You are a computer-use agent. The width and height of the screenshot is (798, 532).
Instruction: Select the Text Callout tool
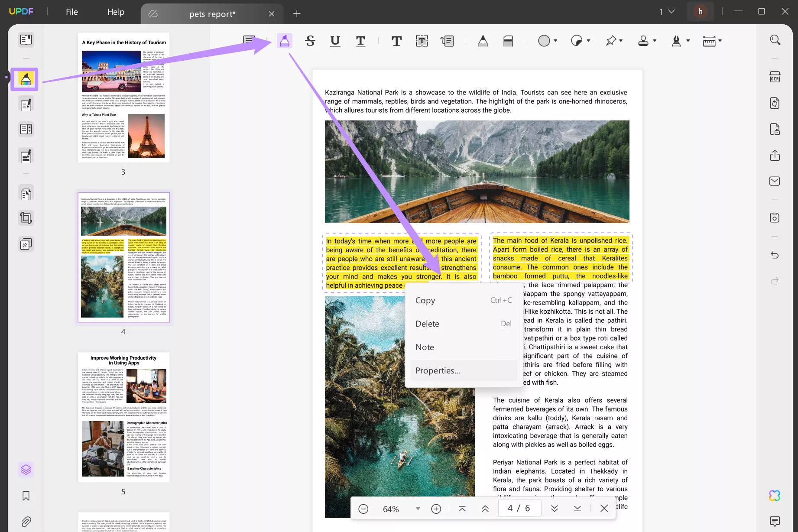pyautogui.click(x=447, y=41)
